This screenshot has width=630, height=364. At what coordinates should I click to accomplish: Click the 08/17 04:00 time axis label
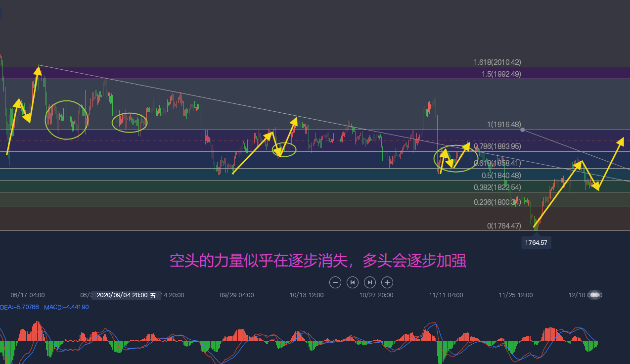28,295
